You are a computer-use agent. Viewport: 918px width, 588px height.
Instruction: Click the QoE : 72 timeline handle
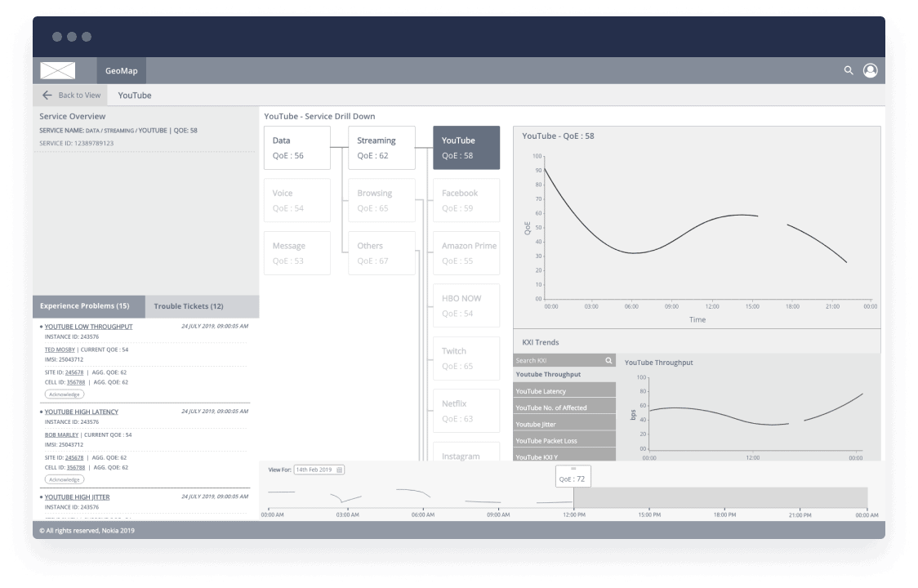pyautogui.click(x=573, y=476)
